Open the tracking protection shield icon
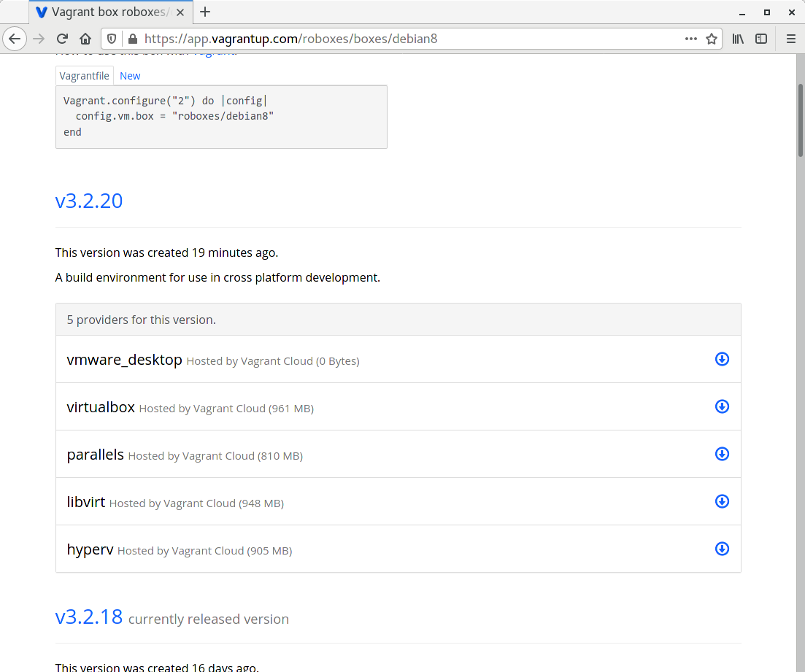The image size is (805, 672). [112, 39]
